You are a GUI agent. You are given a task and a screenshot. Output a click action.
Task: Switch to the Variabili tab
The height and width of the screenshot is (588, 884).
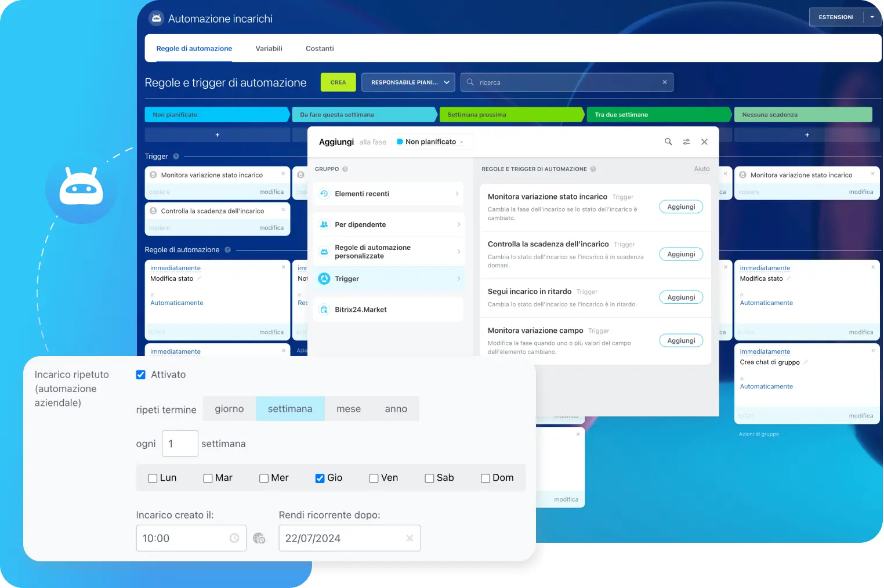pyautogui.click(x=269, y=49)
